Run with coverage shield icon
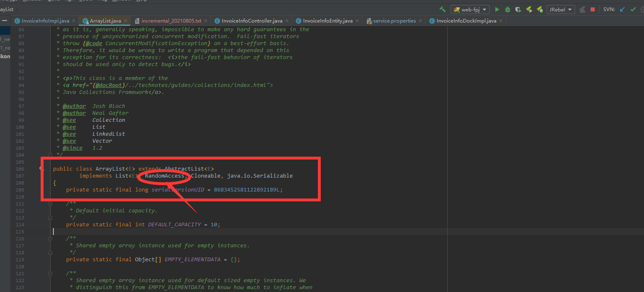This screenshot has width=644, height=292. pos(518,9)
